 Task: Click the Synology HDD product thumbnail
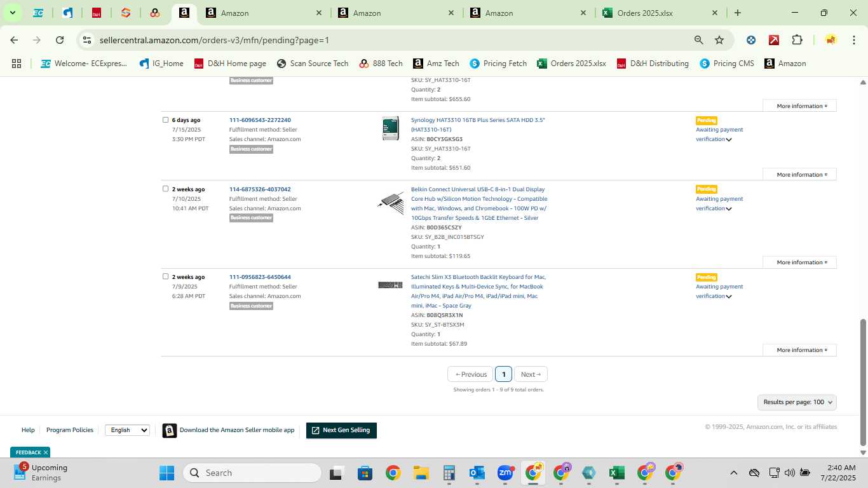(390, 128)
